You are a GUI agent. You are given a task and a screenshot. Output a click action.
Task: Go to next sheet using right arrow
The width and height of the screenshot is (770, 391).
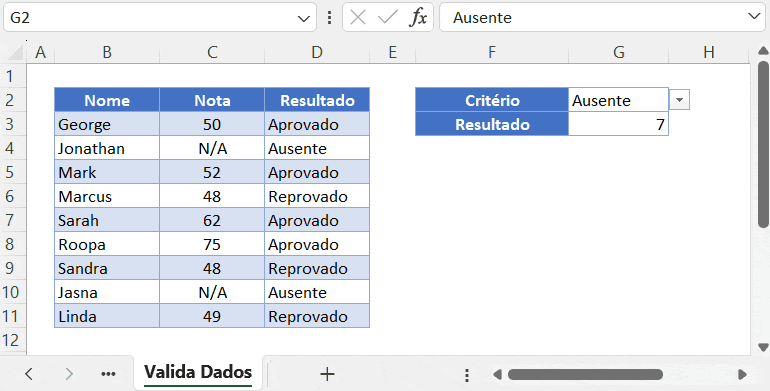(x=69, y=374)
